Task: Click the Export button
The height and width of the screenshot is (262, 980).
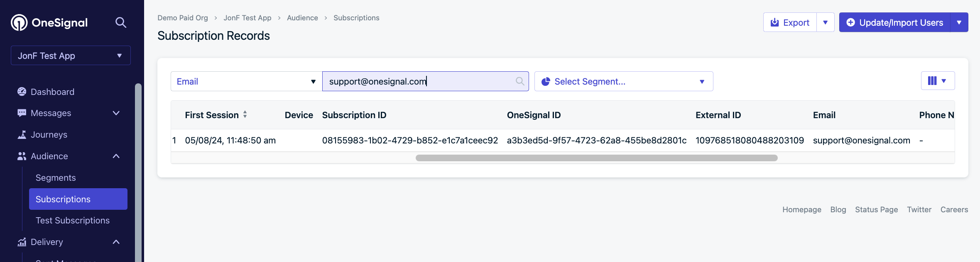Action: pyautogui.click(x=790, y=22)
